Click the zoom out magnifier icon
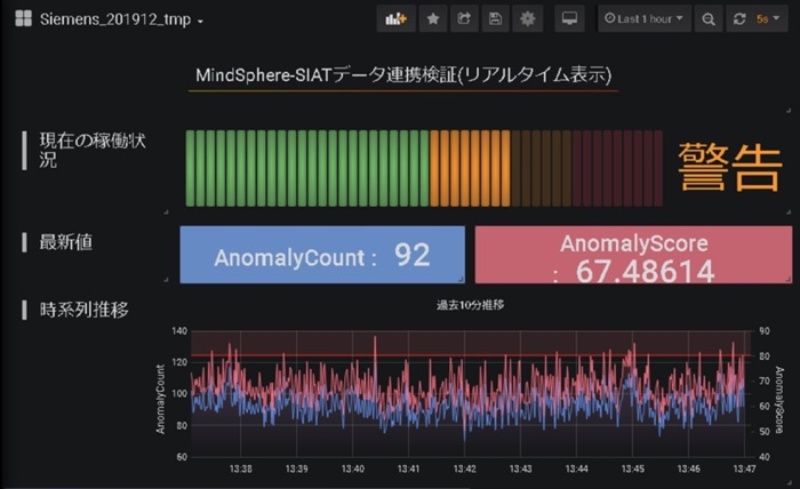 [x=708, y=19]
